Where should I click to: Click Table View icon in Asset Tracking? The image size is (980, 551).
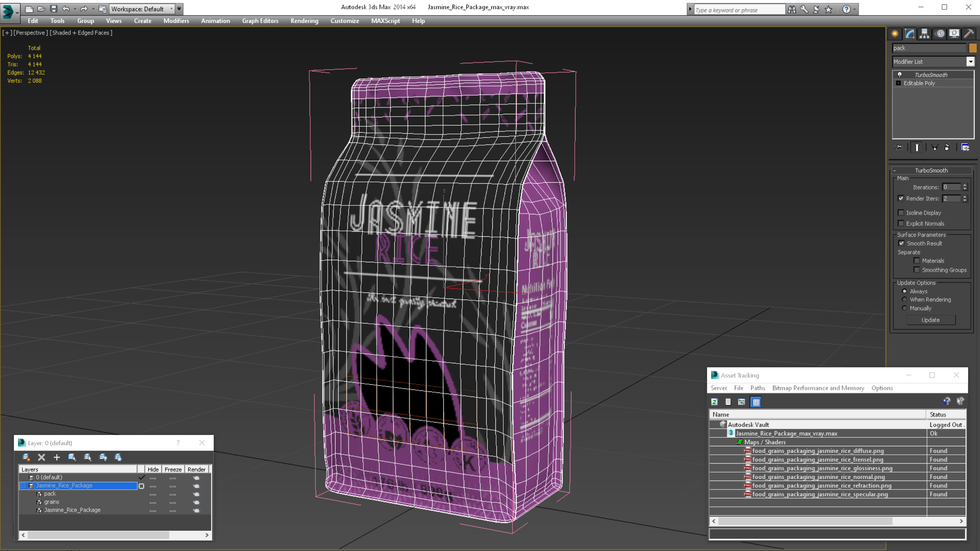point(756,402)
